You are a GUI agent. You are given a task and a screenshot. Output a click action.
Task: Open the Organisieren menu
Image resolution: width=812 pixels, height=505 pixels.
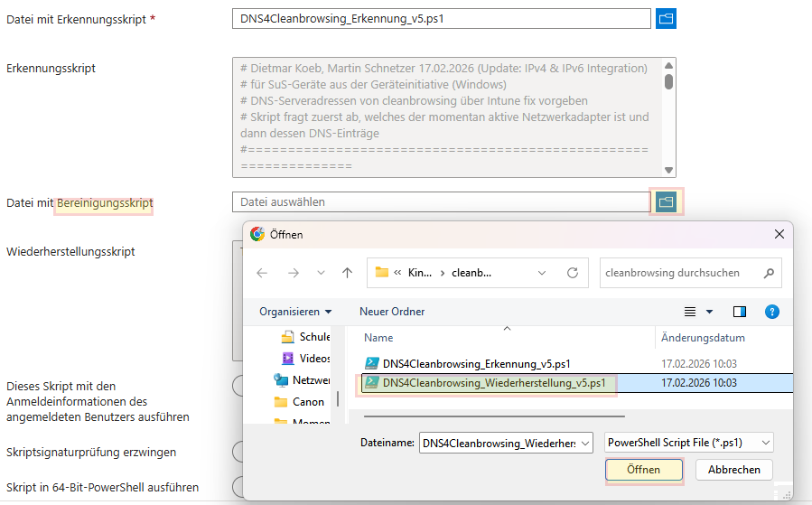294,312
